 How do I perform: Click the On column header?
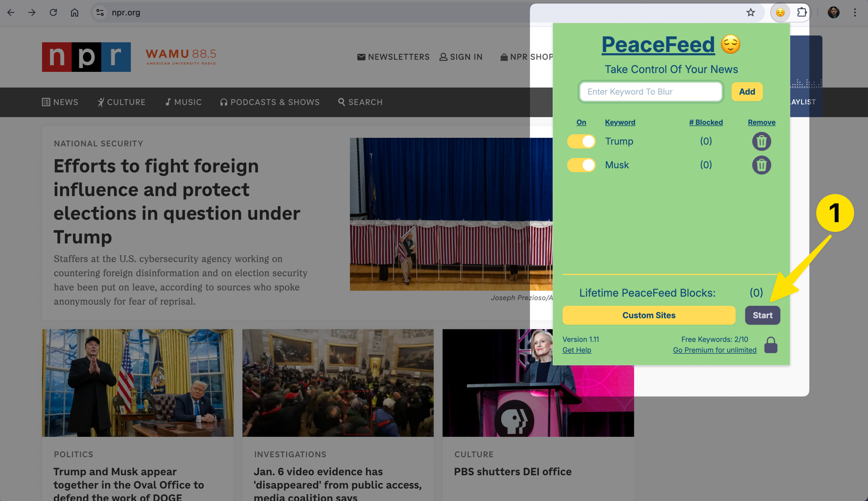pyautogui.click(x=581, y=122)
